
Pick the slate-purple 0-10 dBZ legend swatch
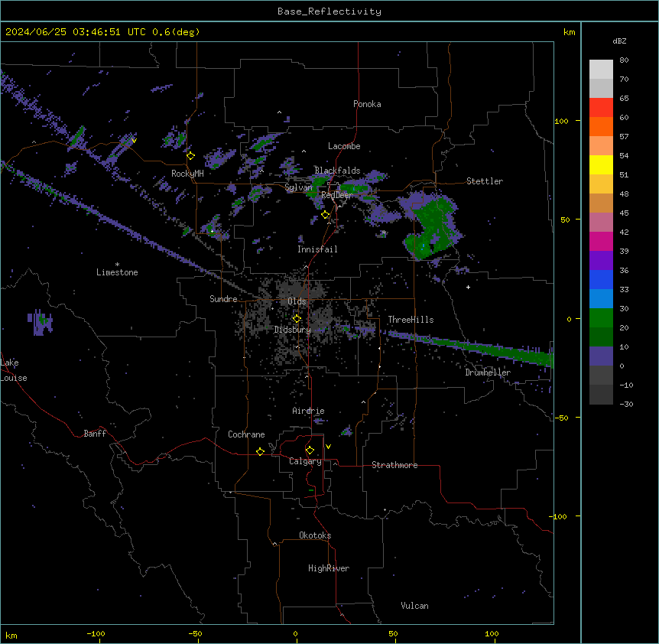(x=601, y=356)
